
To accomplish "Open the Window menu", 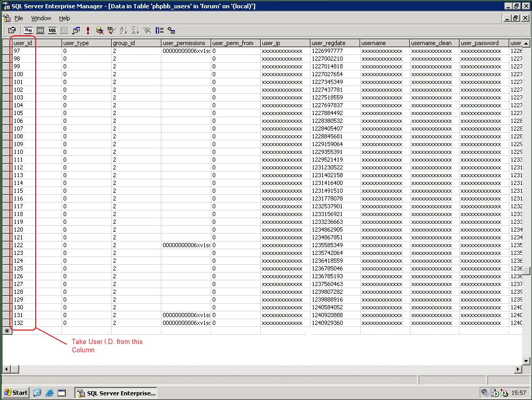I will tap(41, 18).
